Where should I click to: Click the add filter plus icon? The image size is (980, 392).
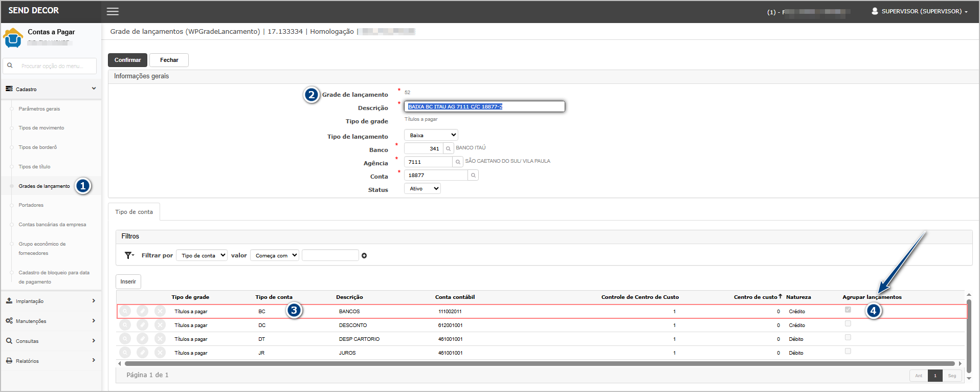click(x=364, y=256)
